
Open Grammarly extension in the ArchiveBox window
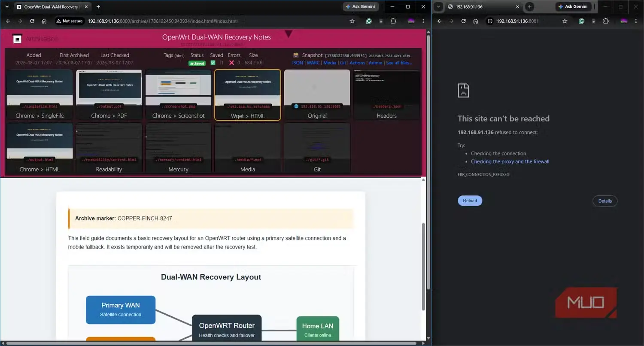[x=369, y=21]
